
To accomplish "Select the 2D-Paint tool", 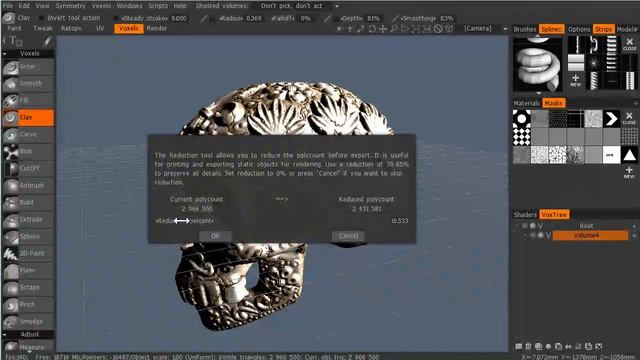I will click(x=28, y=253).
